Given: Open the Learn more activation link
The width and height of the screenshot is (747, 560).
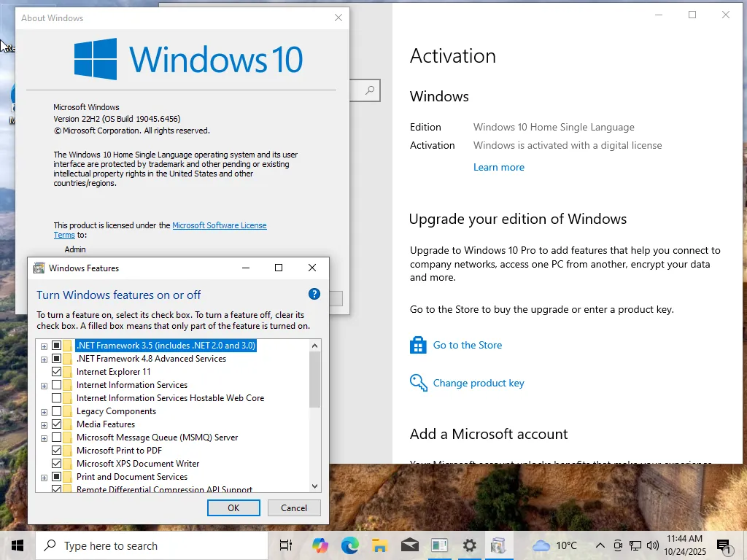Looking at the screenshot, I should coord(499,167).
